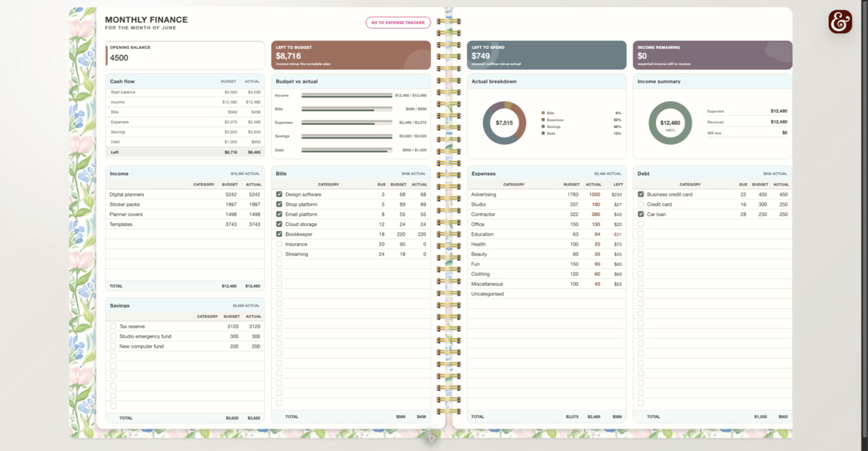The height and width of the screenshot is (451, 868).
Task: Click the Start balance row in Cash flow
Action: coord(185,93)
